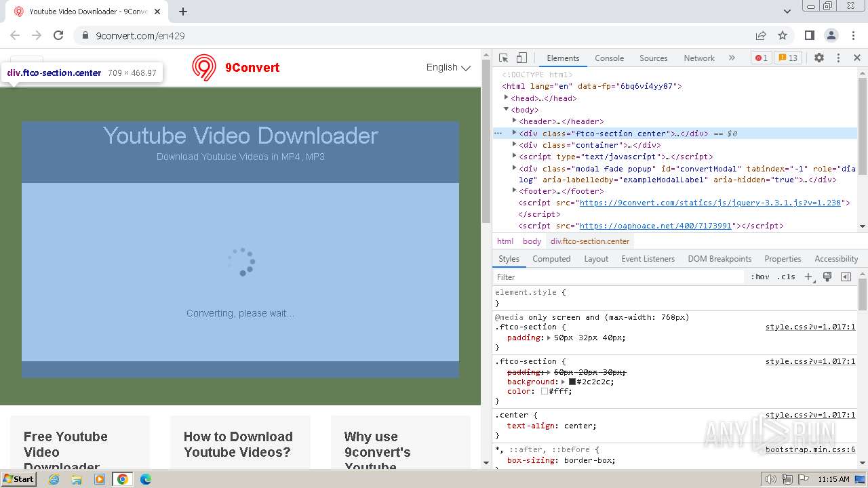Select the body breadcrumb item

(532, 241)
